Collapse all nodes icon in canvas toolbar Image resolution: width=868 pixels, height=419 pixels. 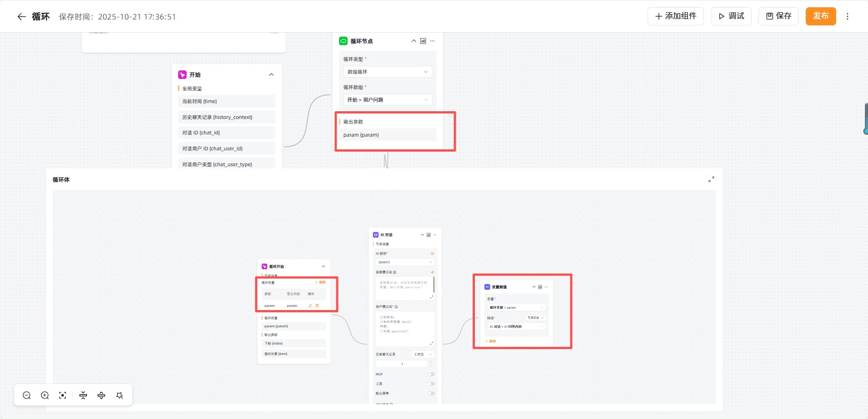point(83,395)
